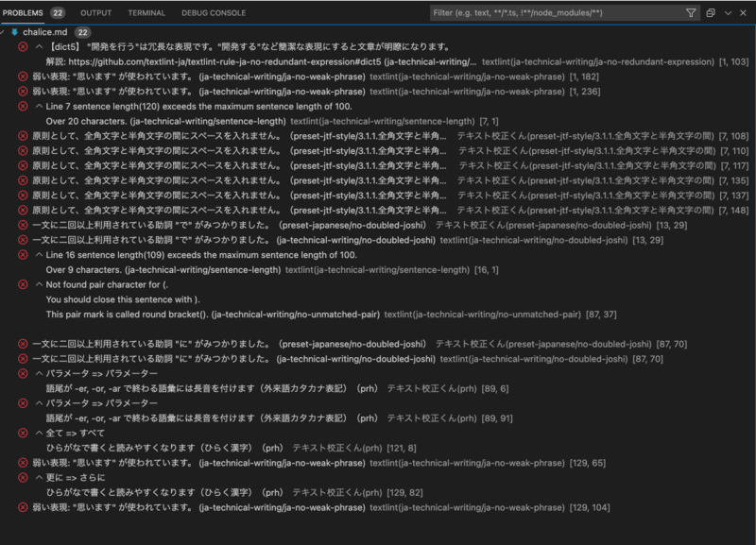This screenshot has width=756, height=545.
Task: Collapse the Not found pair character chevron
Action: tap(39, 284)
